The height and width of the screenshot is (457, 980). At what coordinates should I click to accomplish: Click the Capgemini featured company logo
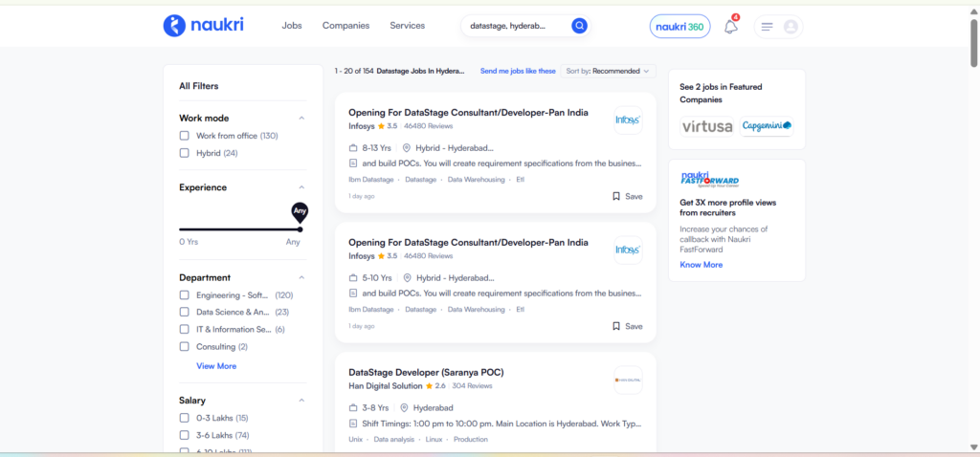click(x=767, y=126)
